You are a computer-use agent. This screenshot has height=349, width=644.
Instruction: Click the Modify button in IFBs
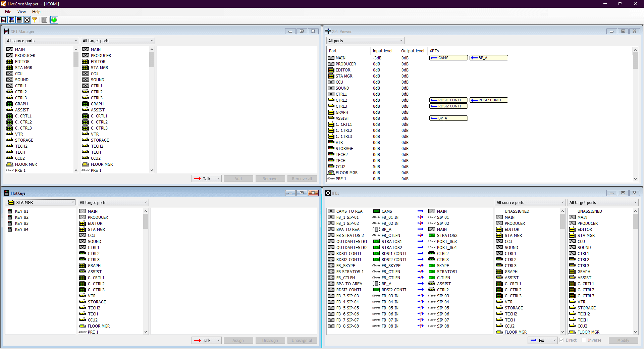pyautogui.click(x=623, y=340)
